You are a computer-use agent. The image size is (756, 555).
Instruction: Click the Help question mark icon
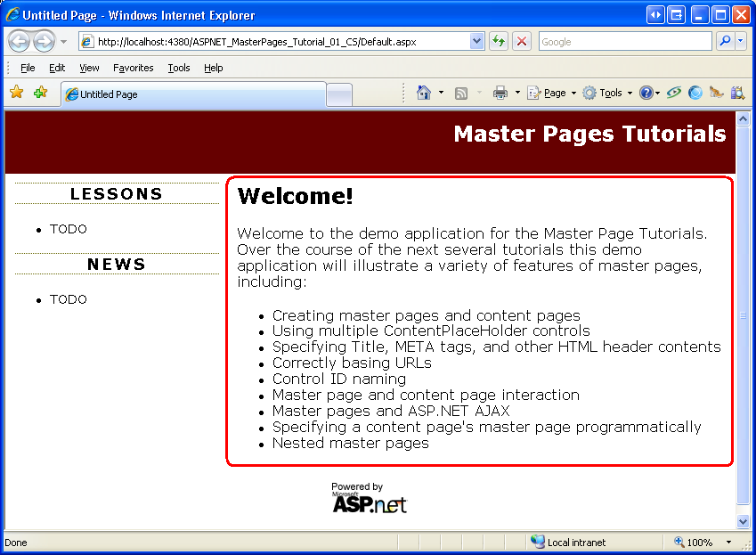[646, 93]
